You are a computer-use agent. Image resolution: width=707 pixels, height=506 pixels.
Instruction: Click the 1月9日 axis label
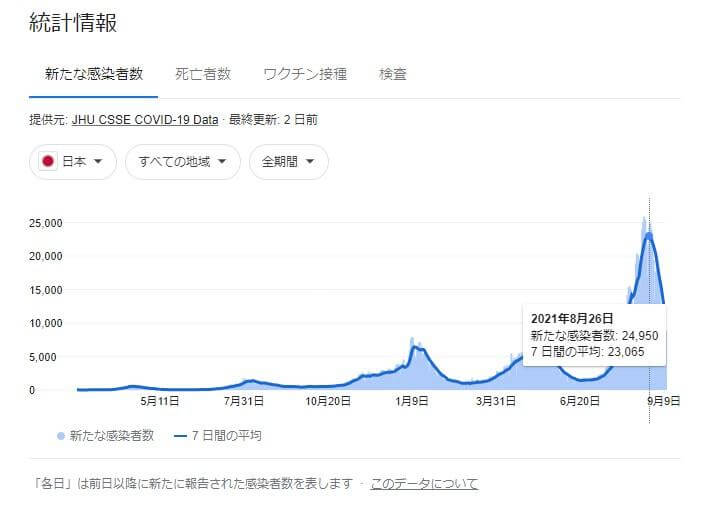(x=412, y=401)
